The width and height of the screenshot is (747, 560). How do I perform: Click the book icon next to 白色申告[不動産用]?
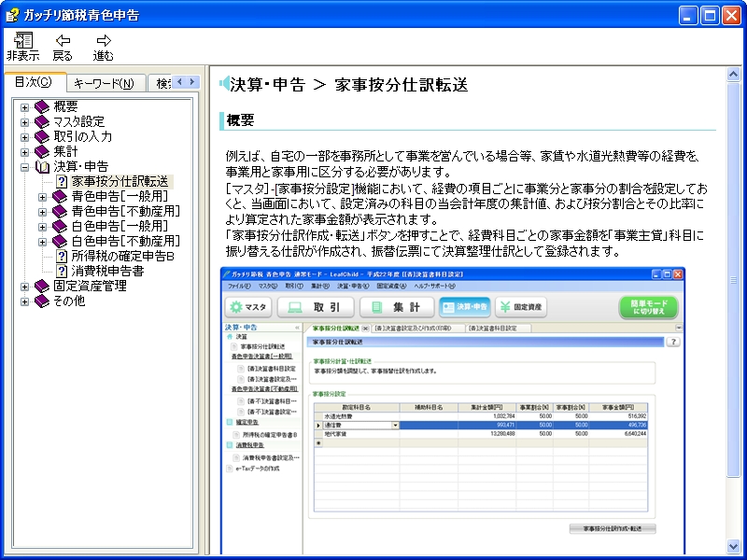tap(60, 242)
